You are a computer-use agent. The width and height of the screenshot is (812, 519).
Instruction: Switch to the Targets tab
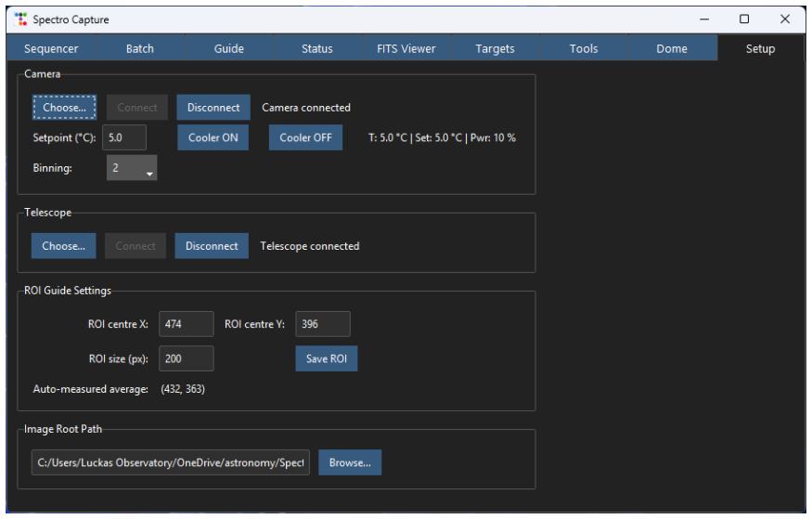tap(495, 48)
